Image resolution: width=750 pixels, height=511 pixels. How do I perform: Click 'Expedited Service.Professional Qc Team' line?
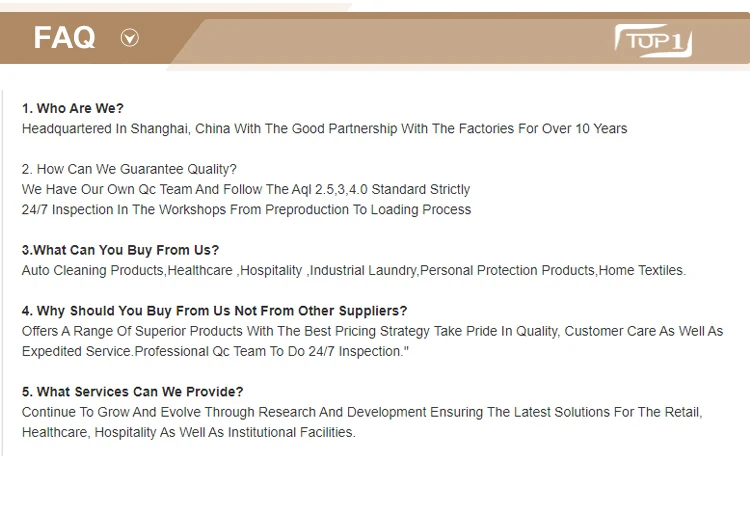click(215, 351)
